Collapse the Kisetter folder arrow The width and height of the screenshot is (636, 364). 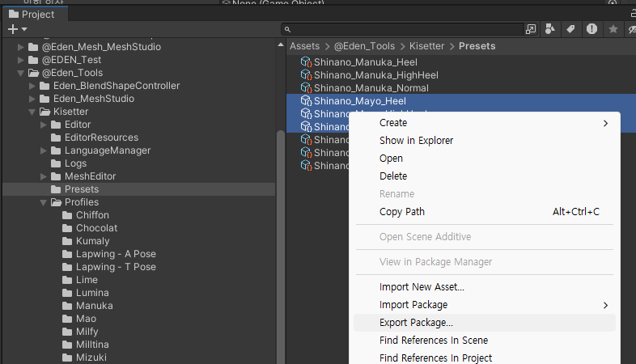point(32,112)
